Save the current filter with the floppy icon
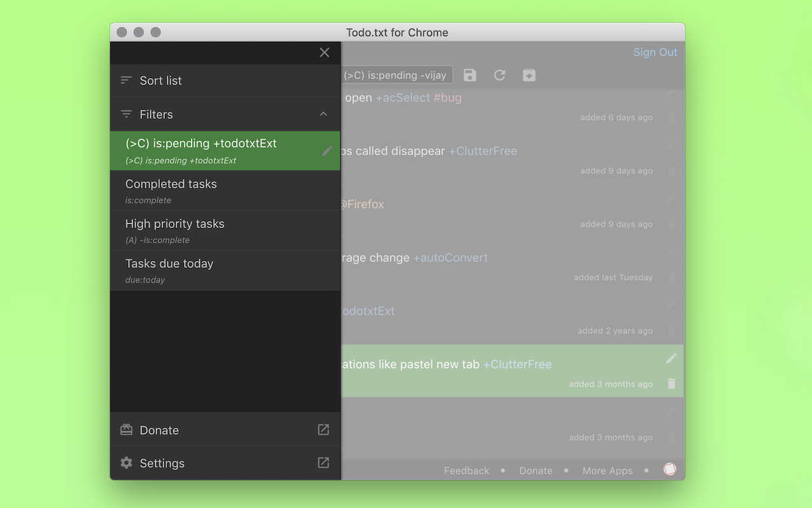Viewport: 812px width, 508px height. pos(470,75)
